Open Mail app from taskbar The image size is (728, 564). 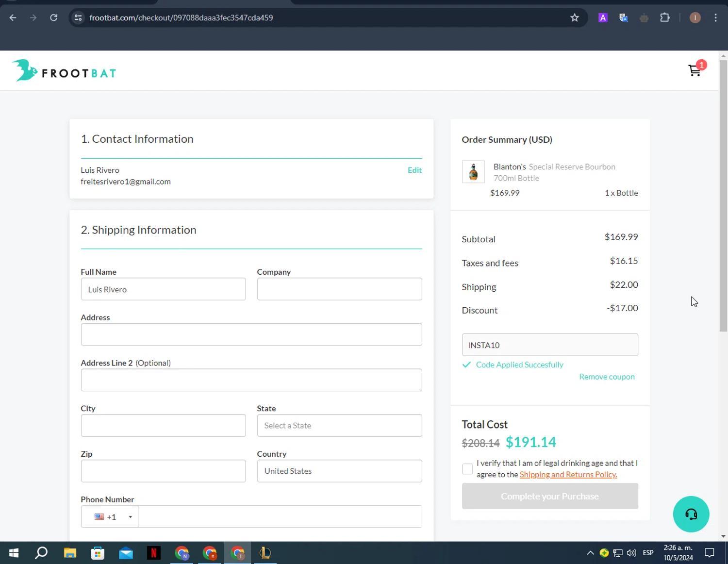click(x=126, y=553)
